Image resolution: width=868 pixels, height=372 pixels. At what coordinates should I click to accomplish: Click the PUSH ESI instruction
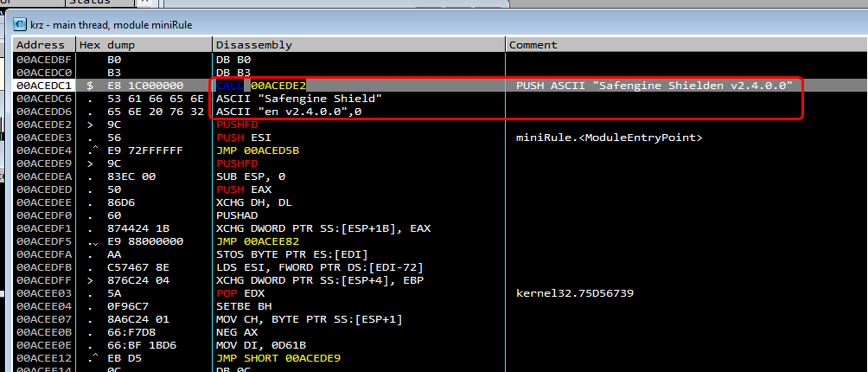244,138
